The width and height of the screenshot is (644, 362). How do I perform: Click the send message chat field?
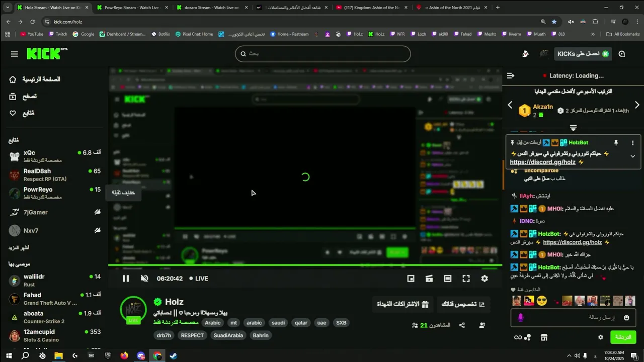click(574, 318)
